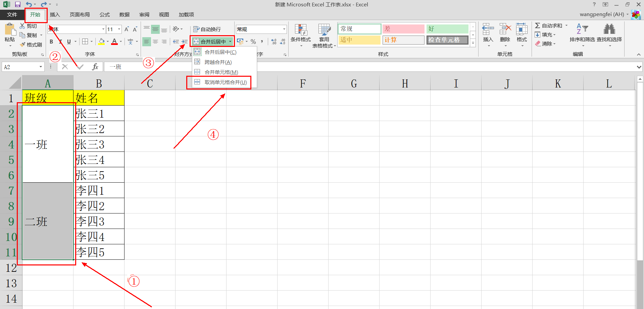Click the Save icon in quick access toolbar

(x=18, y=5)
